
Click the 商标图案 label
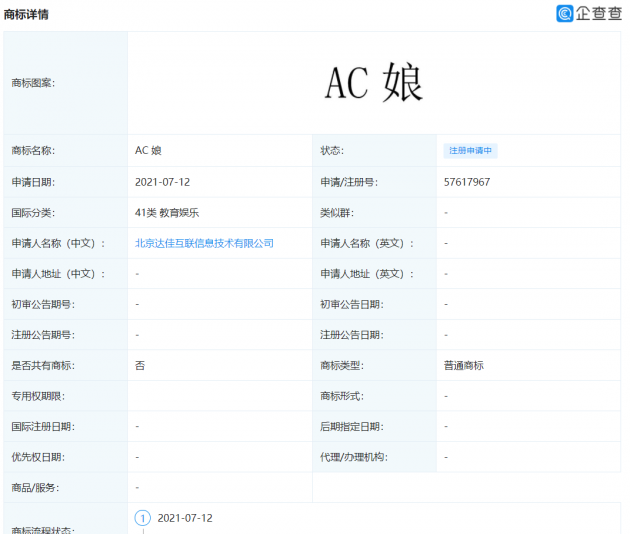tap(33, 83)
